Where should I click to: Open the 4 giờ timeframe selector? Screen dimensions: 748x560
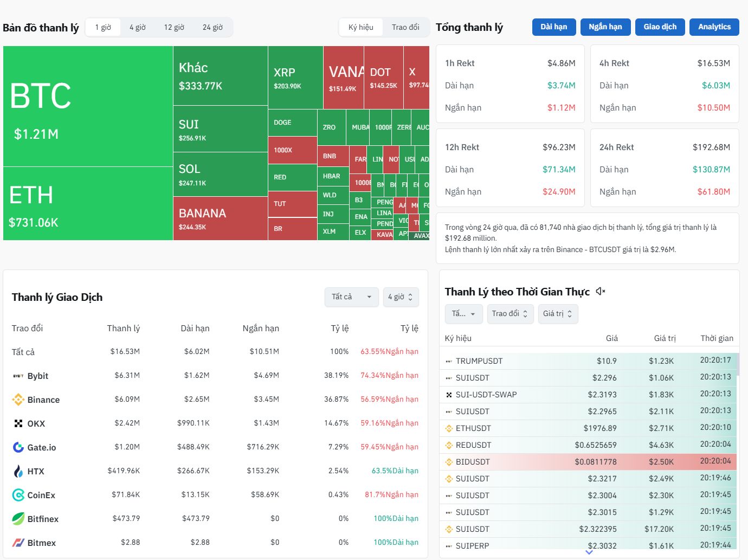click(401, 297)
